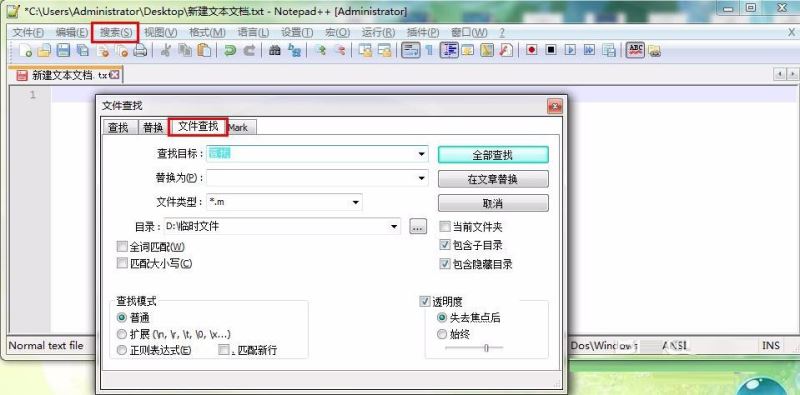Switch to the 替换 tab
This screenshot has width=800, height=395.
point(153,127)
